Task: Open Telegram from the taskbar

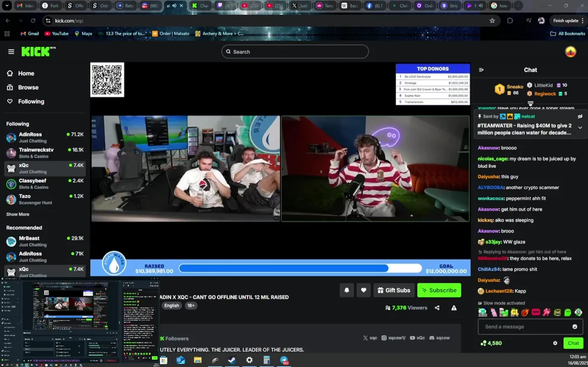Action: tap(284, 360)
